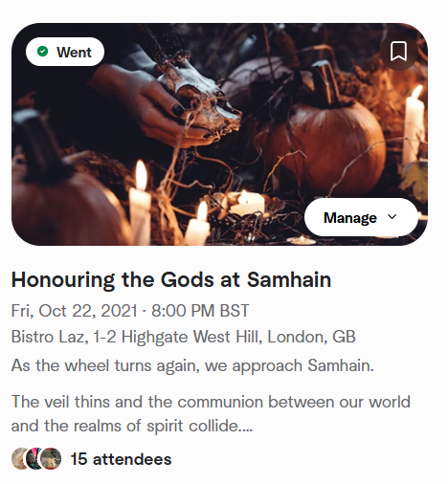Expand options via the Manage chevron arrow
This screenshot has width=448, height=484.
click(x=392, y=217)
